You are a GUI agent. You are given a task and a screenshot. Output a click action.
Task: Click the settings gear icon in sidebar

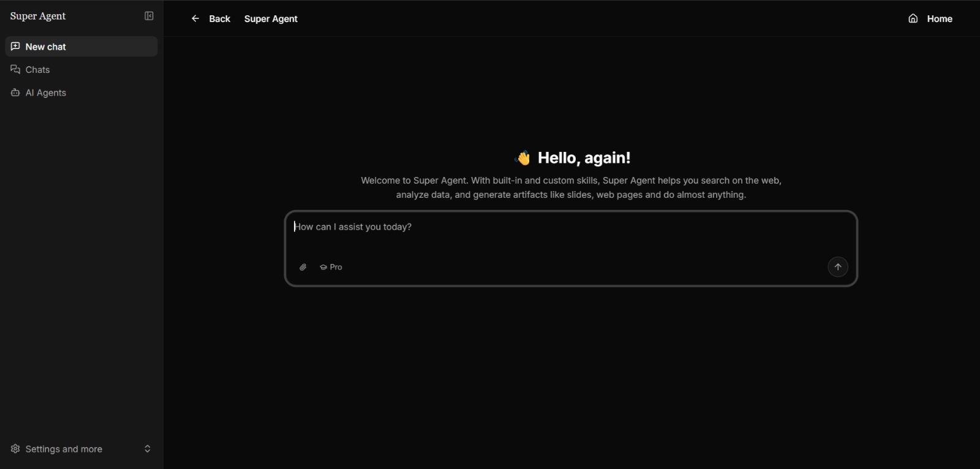(x=15, y=449)
